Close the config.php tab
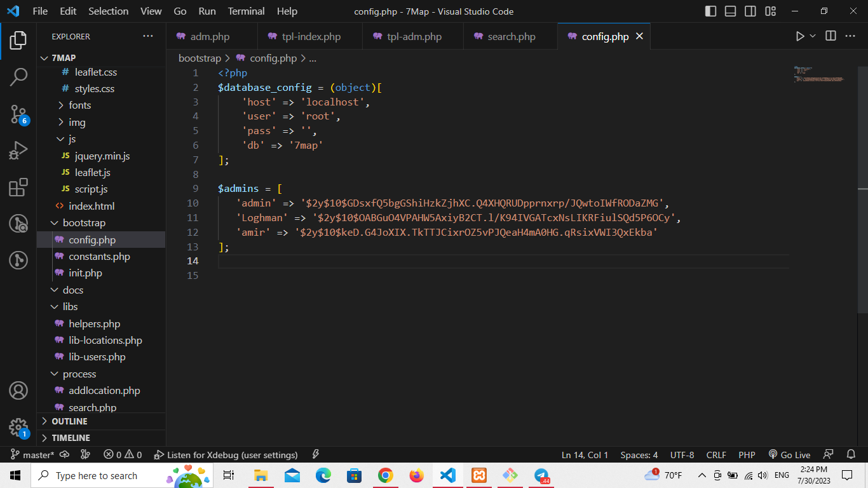This screenshot has height=488, width=868. [x=639, y=36]
